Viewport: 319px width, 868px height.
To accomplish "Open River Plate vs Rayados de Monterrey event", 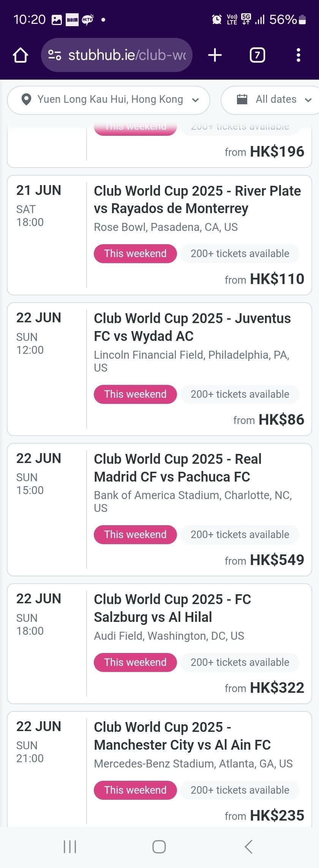I will click(x=159, y=235).
